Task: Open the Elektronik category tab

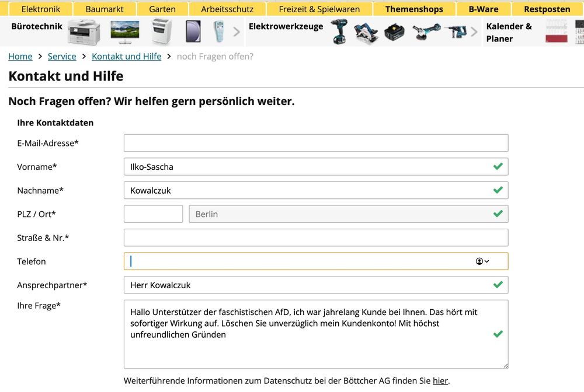Action: click(41, 9)
